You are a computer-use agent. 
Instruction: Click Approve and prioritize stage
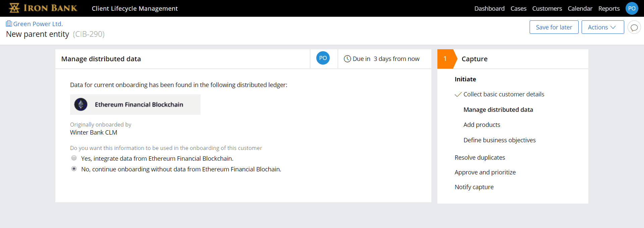pos(485,172)
